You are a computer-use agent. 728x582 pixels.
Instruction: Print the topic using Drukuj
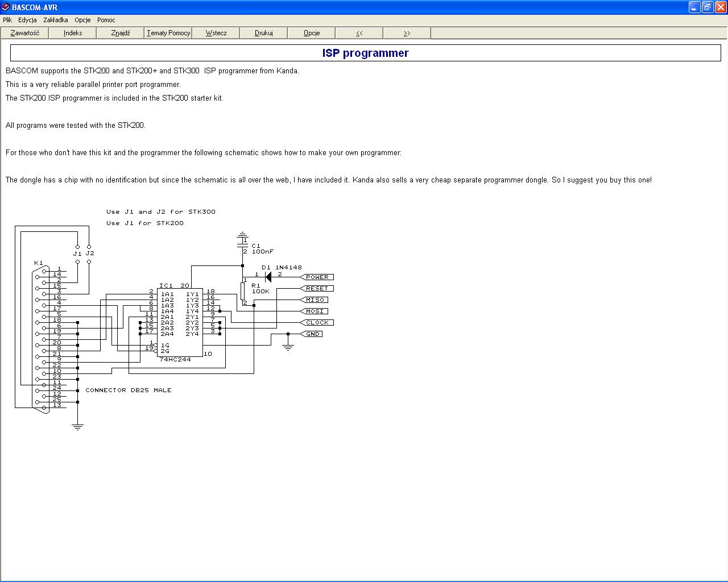pyautogui.click(x=264, y=33)
